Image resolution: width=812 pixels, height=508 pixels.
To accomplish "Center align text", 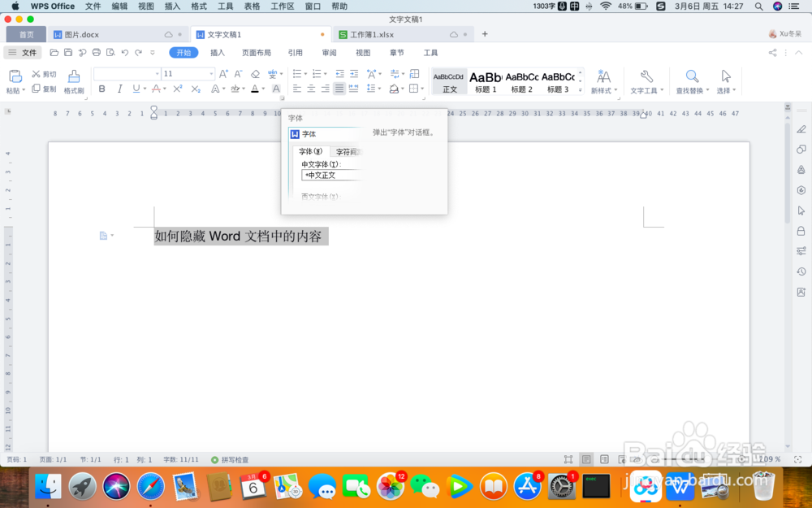I will point(311,89).
